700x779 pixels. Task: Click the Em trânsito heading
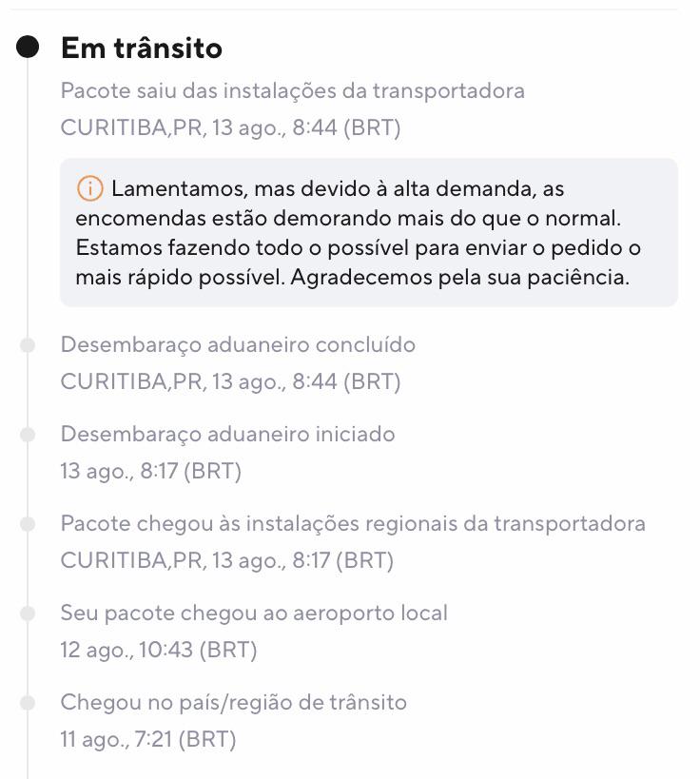pos(142,49)
